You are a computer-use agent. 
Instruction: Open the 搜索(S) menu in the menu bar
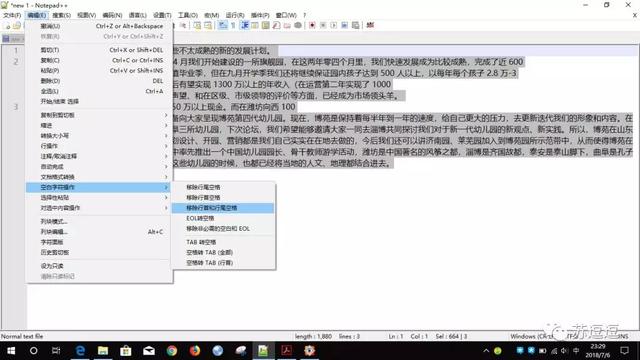(x=61, y=15)
